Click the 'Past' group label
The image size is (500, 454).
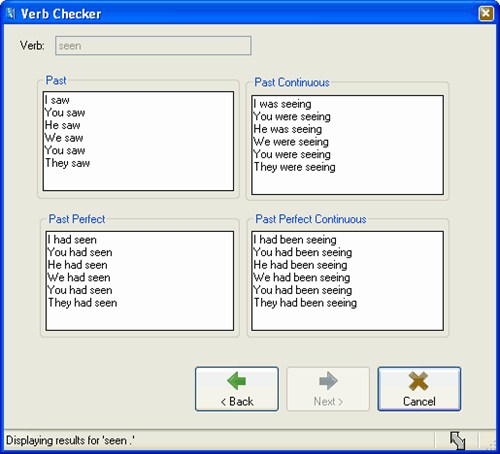pos(56,80)
